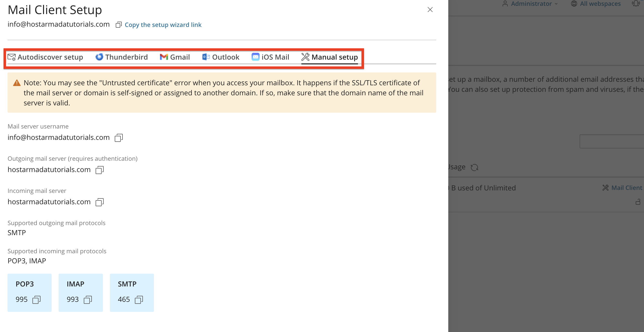The height and width of the screenshot is (332, 644).
Task: Click the email address under the dialog title
Action: click(59, 24)
